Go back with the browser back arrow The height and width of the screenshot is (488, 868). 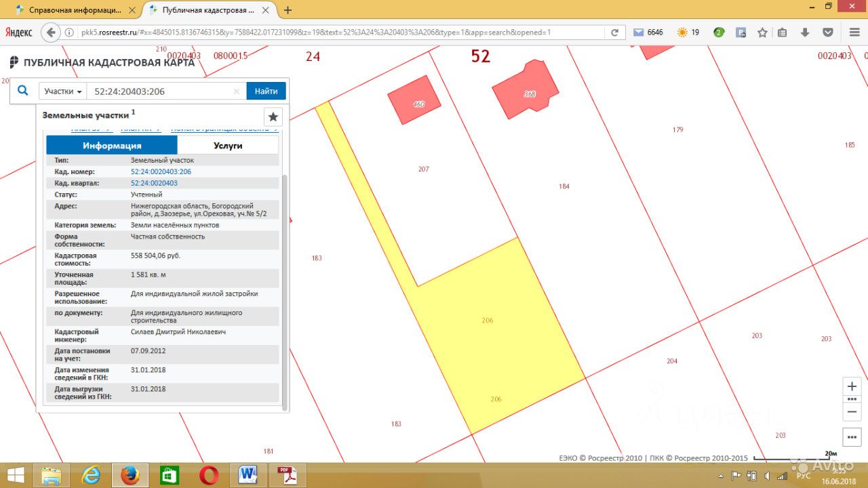coord(50,32)
